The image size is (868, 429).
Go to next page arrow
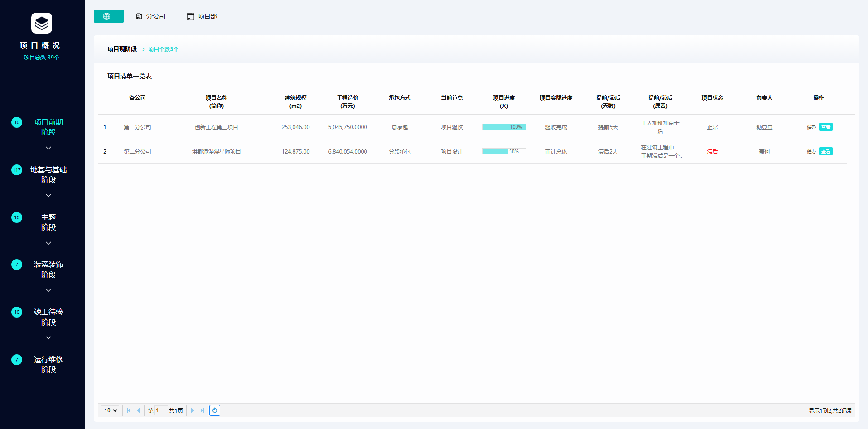tap(192, 410)
